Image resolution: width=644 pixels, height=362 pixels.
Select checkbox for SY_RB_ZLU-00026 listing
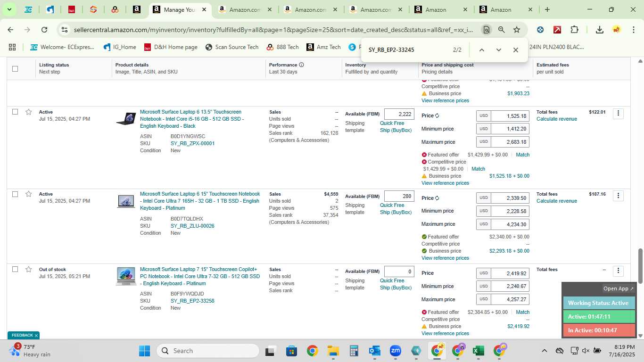tap(15, 194)
